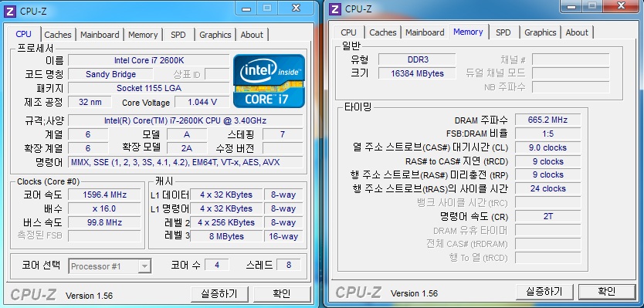The image size is (644, 308).
Task: Select the SPD tab in right window
Action: [x=503, y=32]
